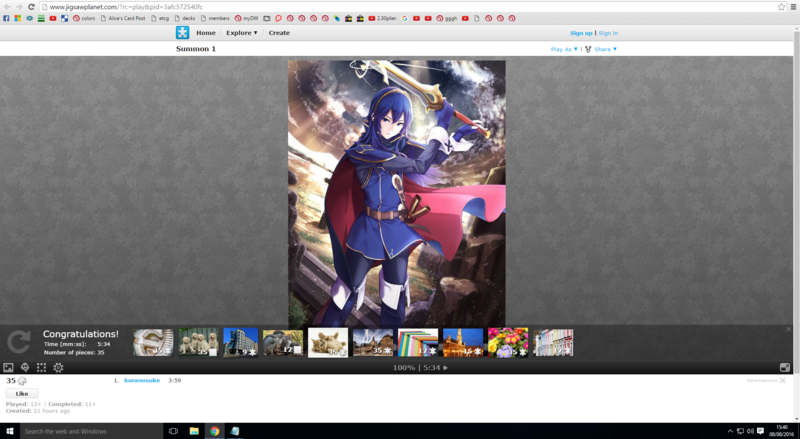Open the 'Alice's Card Post' bookmark
The image size is (800, 439).
[x=123, y=18]
